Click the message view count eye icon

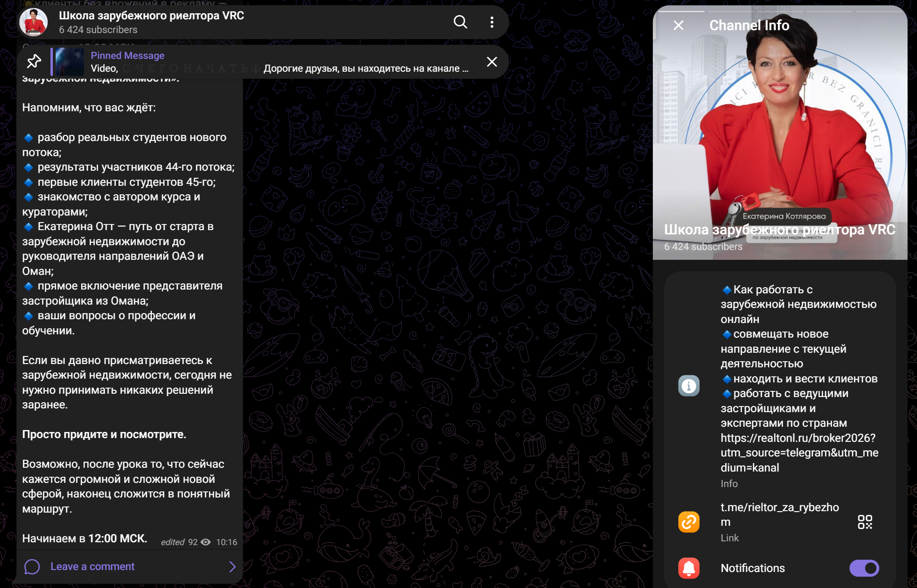(206, 542)
